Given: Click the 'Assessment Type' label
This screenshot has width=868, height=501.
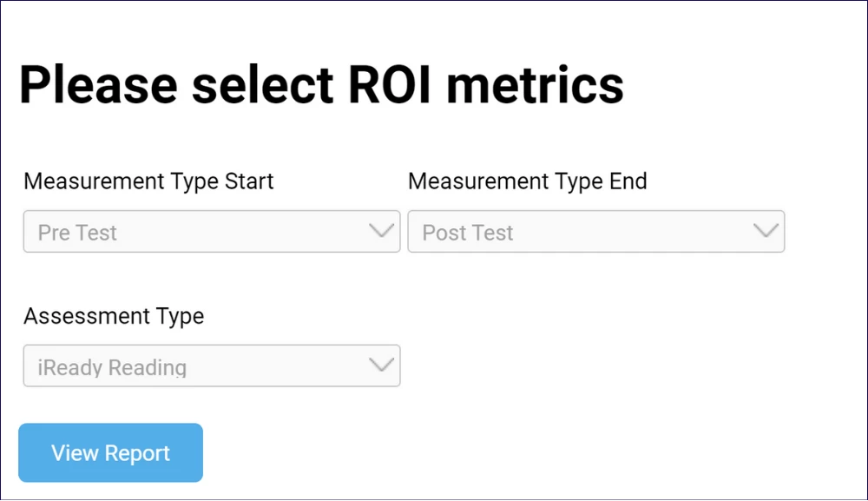Looking at the screenshot, I should tap(114, 316).
